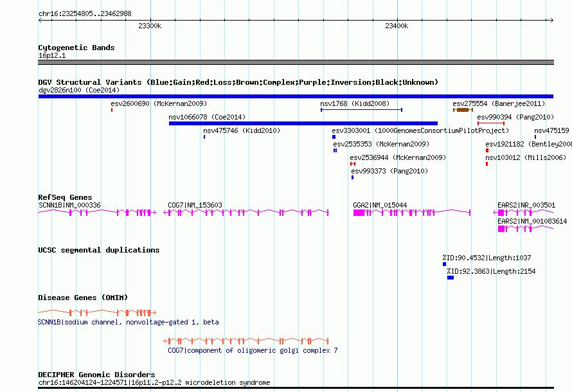Select the esv2535353 (McKernan2009) marker
This screenshot has width=572, height=392.
coord(335,150)
